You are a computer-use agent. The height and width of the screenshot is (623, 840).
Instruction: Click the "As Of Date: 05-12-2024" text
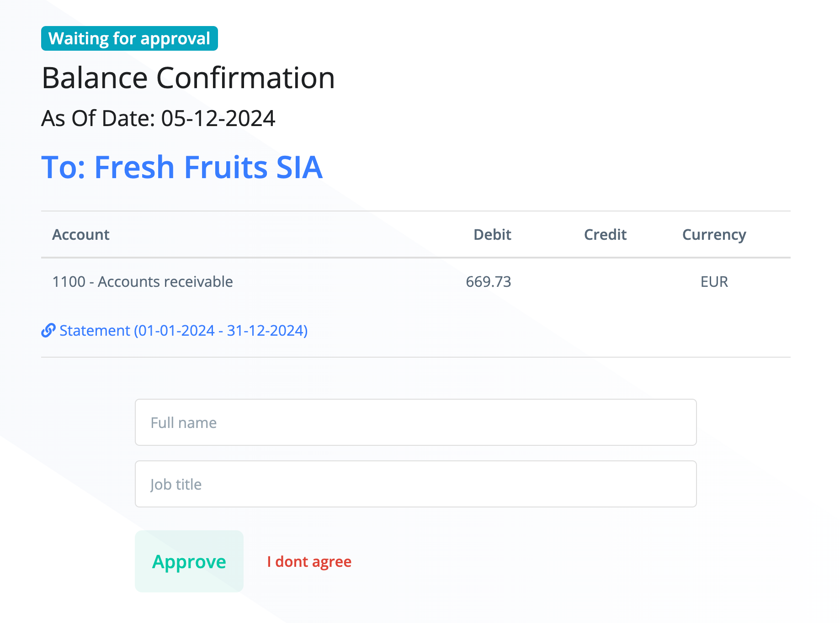coord(158,118)
